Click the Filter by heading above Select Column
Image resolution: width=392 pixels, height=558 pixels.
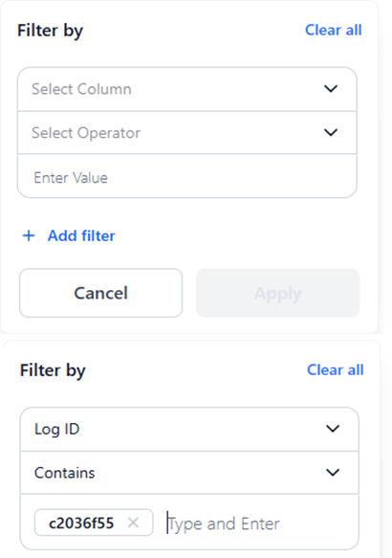pos(50,31)
